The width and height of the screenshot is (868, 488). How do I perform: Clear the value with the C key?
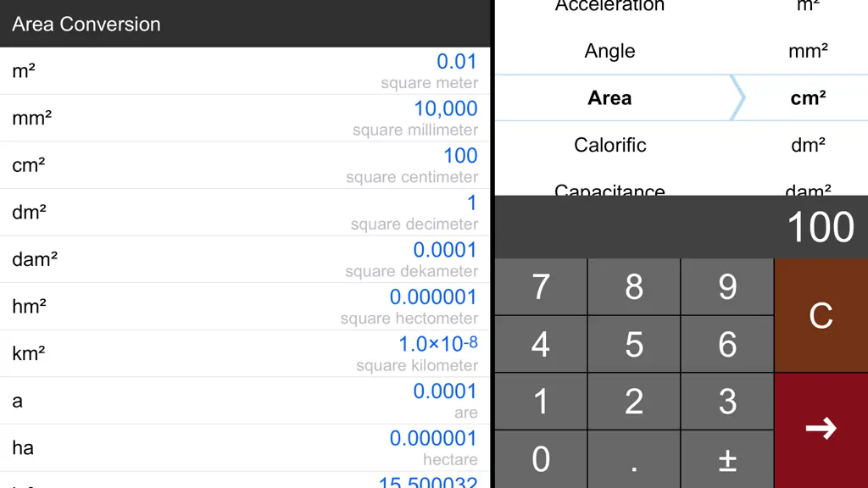[821, 315]
